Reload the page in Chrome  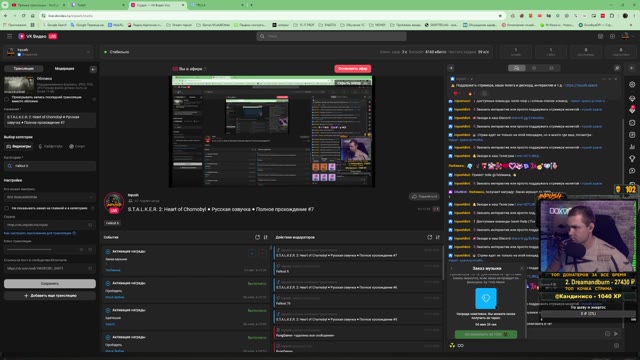tap(24, 16)
